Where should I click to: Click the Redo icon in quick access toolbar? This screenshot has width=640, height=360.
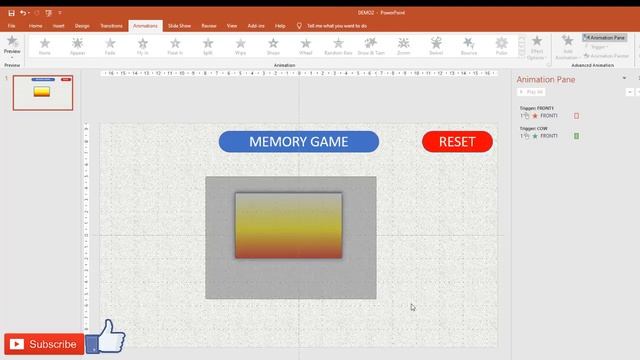click(37, 13)
